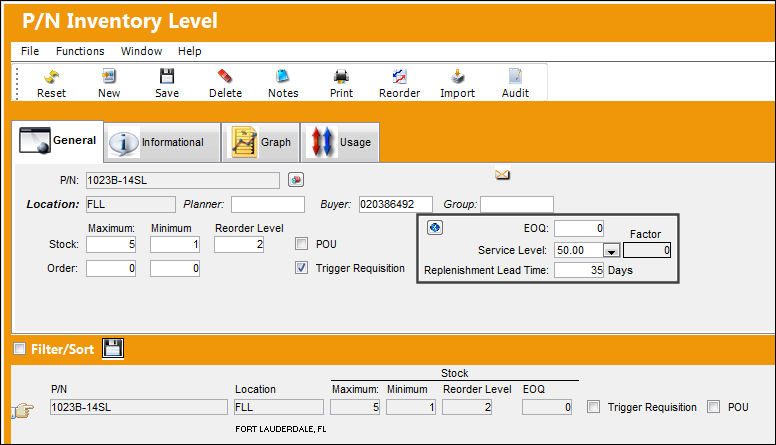Click the Group input field

(517, 204)
